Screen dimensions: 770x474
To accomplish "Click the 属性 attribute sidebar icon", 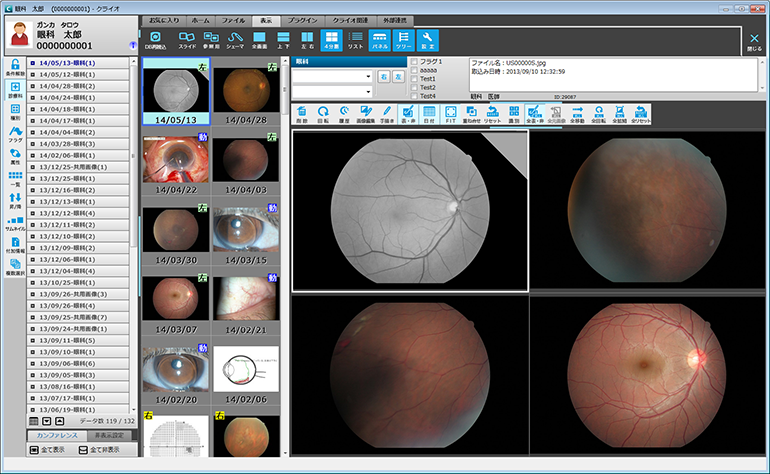I will click(15, 157).
